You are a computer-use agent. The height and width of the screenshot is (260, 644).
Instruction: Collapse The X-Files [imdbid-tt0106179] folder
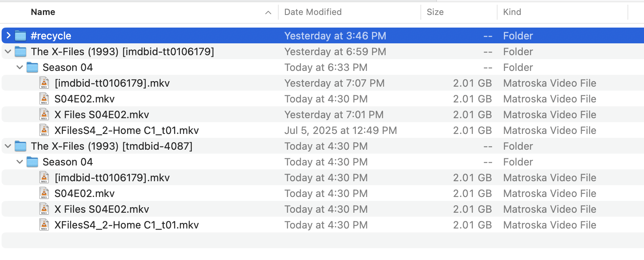[8, 52]
